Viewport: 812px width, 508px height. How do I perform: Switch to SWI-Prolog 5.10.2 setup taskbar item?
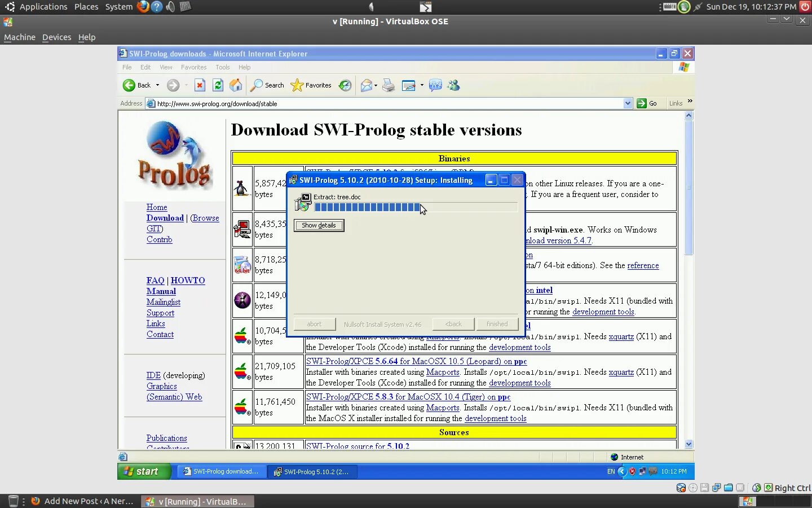pyautogui.click(x=312, y=471)
